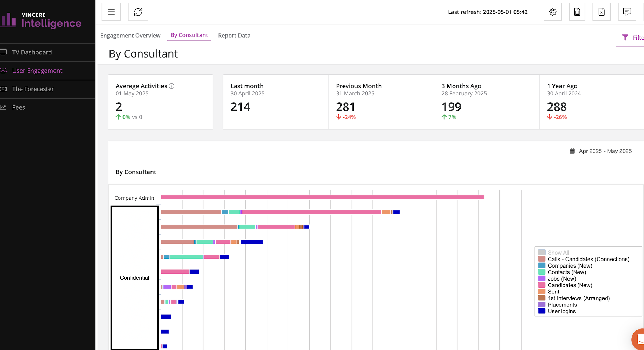Click the Companies (New) color swatch
The height and width of the screenshot is (350, 644).
(542, 265)
